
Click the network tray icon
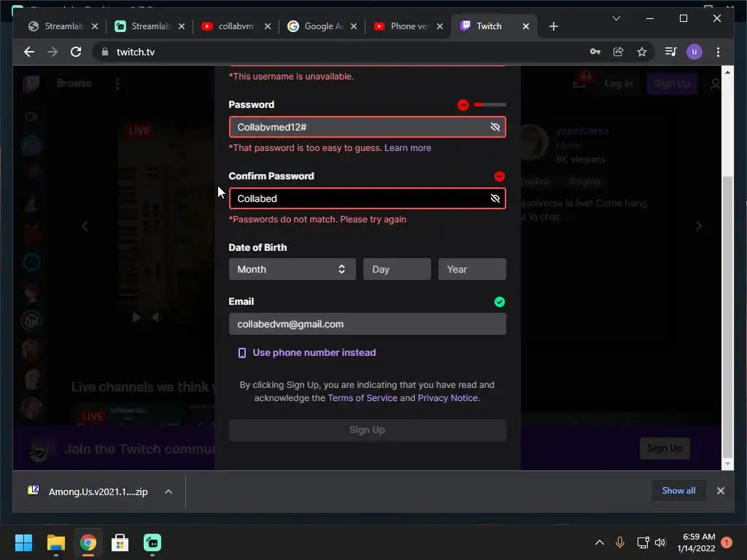[643, 542]
